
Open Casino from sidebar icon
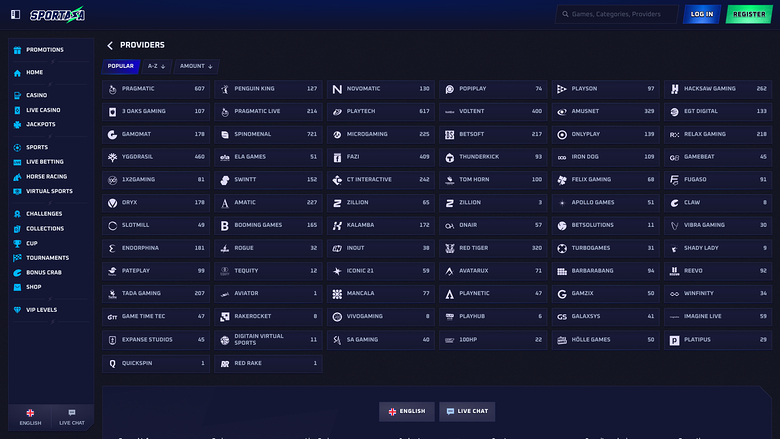[x=17, y=95]
